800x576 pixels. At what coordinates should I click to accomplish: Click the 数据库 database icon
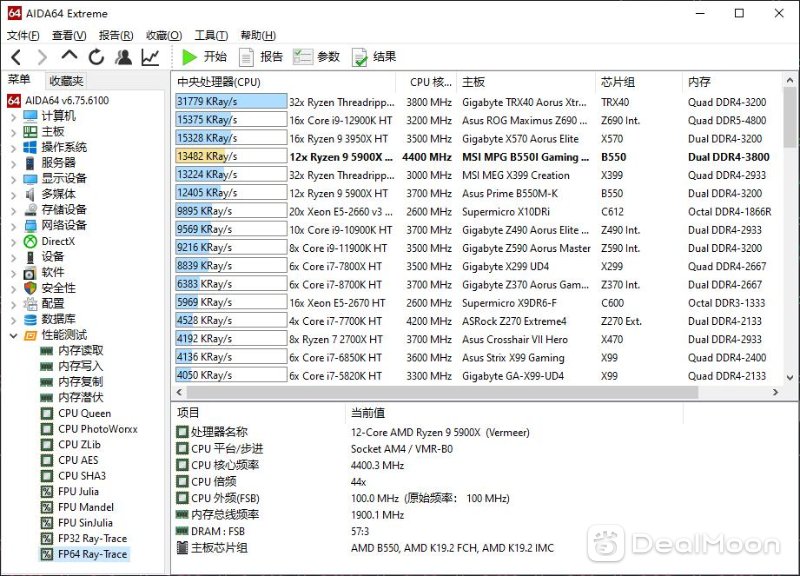31,319
